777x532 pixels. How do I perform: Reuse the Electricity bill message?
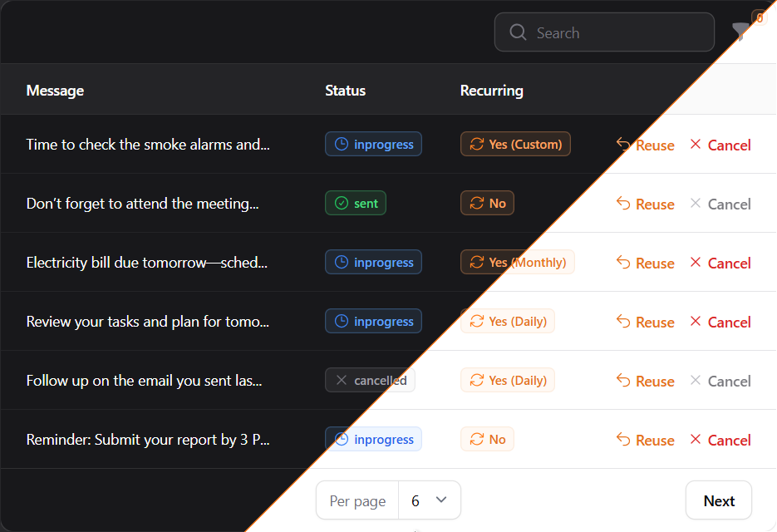click(645, 263)
